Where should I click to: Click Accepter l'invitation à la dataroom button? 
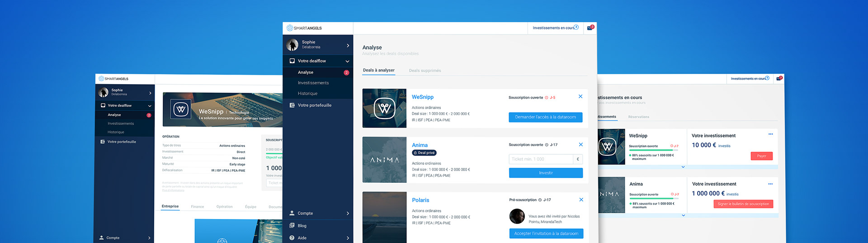[x=546, y=233]
